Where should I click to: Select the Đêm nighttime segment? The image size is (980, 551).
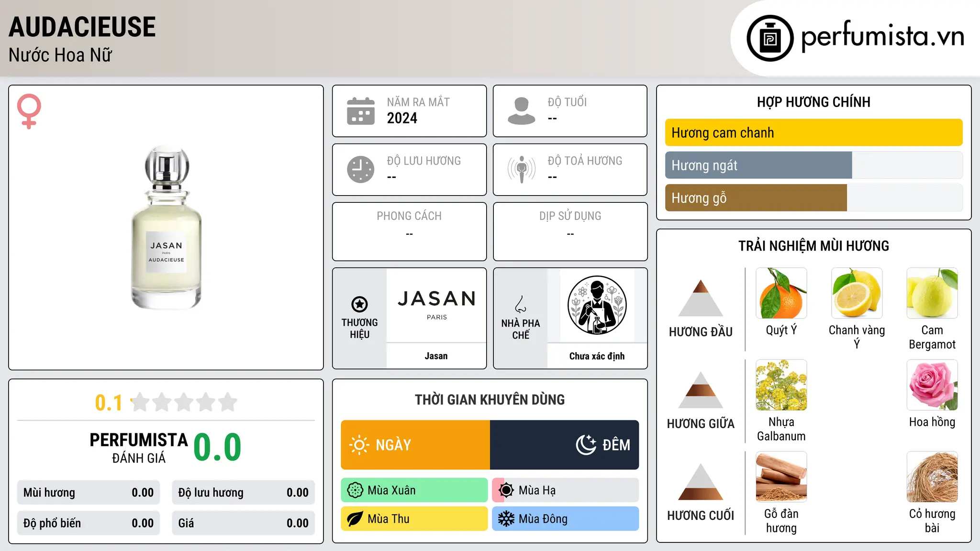tap(565, 445)
